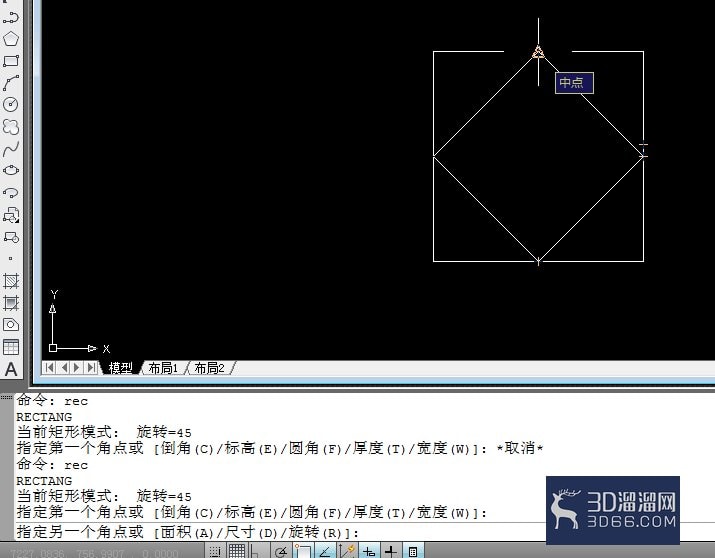Switch to the 布局2 tab
The image size is (715, 558).
pyautogui.click(x=210, y=368)
